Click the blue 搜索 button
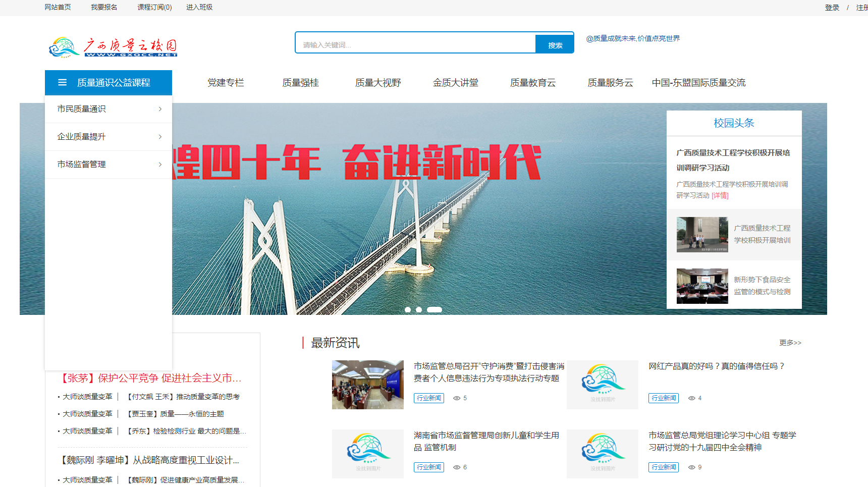 pos(555,44)
